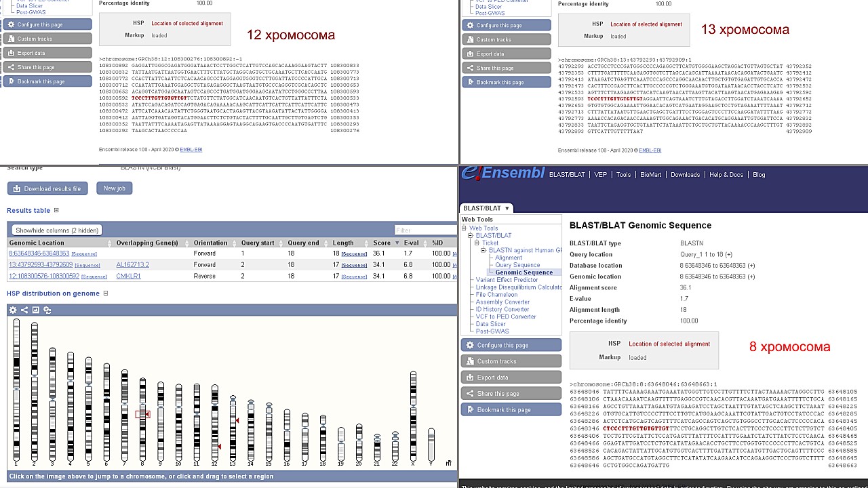868x488 pixels.
Task: Select chromosome Y ideogram in karyotype
Action: point(431,445)
